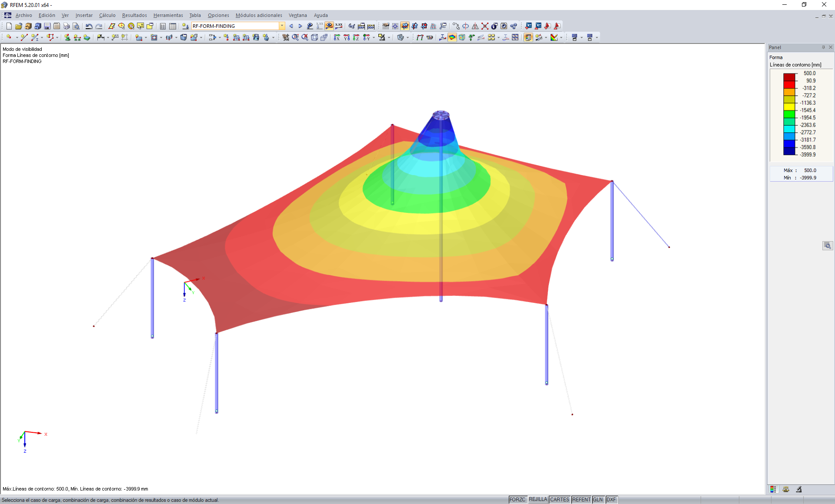Toggle GLN guidelines in status bar
Viewport: 835px width, 504px height.
(x=598, y=500)
